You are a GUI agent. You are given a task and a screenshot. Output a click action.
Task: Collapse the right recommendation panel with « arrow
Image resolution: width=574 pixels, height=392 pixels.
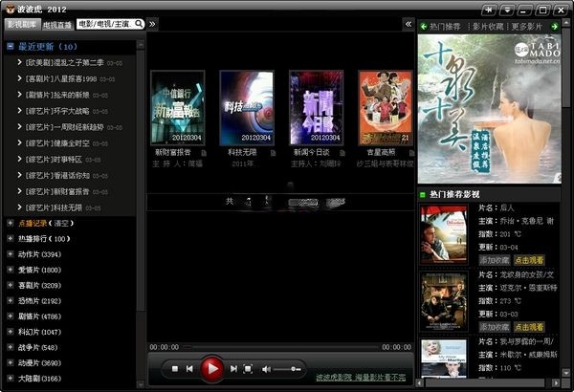coord(408,24)
